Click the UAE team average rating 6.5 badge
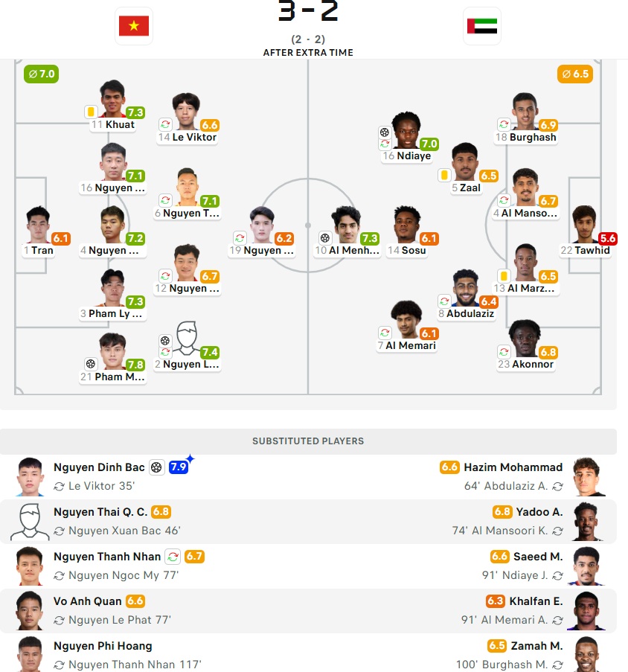628x672 pixels. pos(575,74)
